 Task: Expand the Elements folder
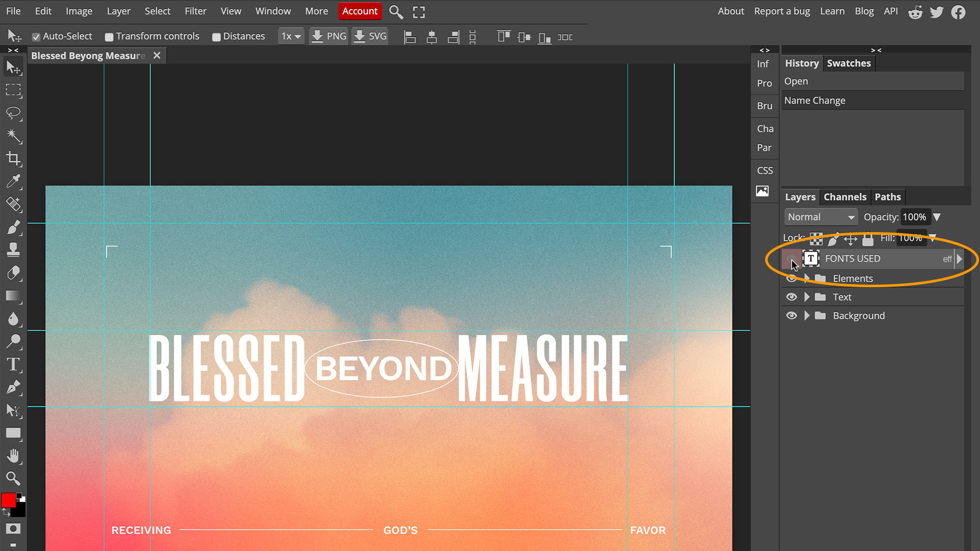click(x=807, y=278)
